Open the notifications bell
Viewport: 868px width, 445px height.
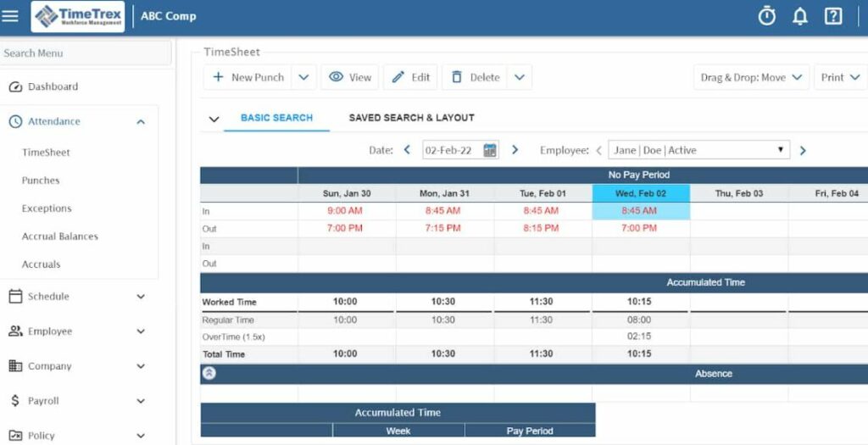click(800, 17)
